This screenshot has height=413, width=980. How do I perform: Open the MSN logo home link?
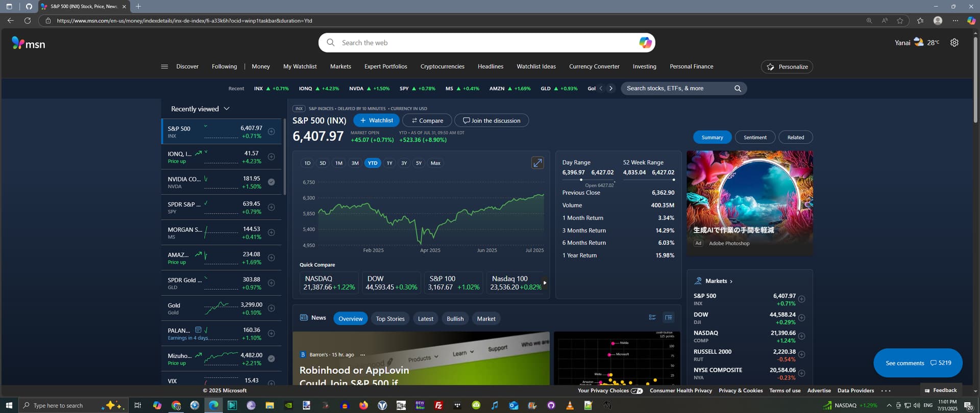29,43
